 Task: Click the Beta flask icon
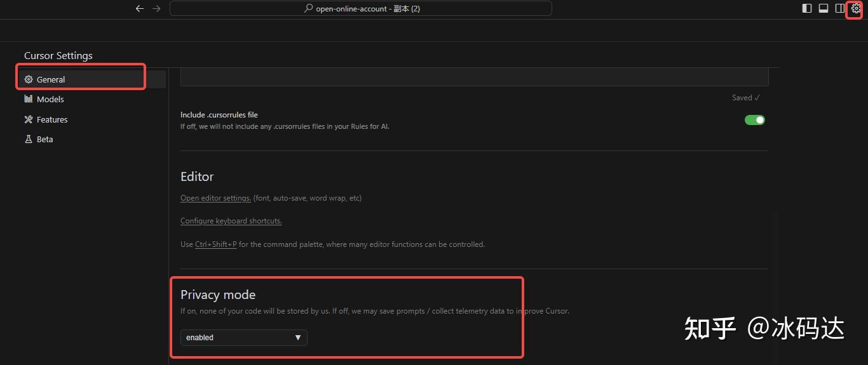(x=29, y=139)
